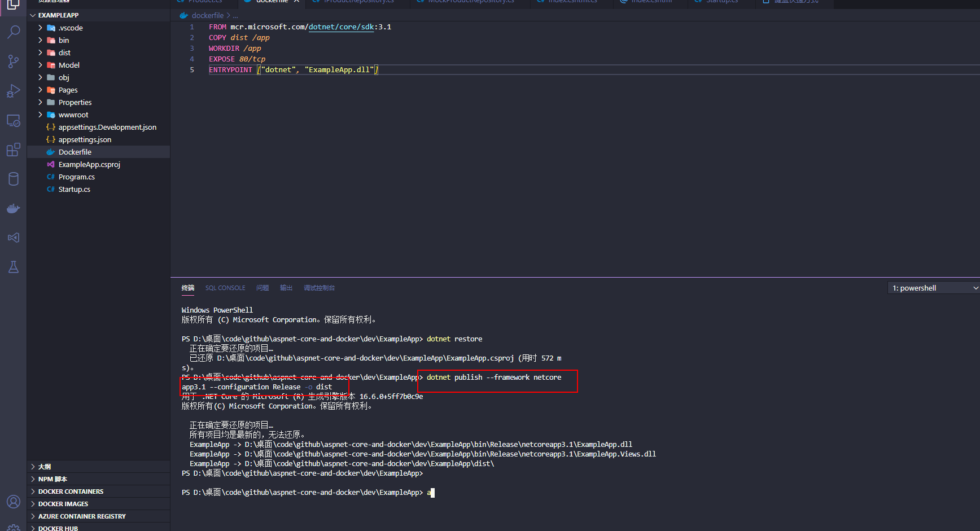The height and width of the screenshot is (531, 980).
Task: Click the dockerfile breadcrumb item
Action: 208,15
